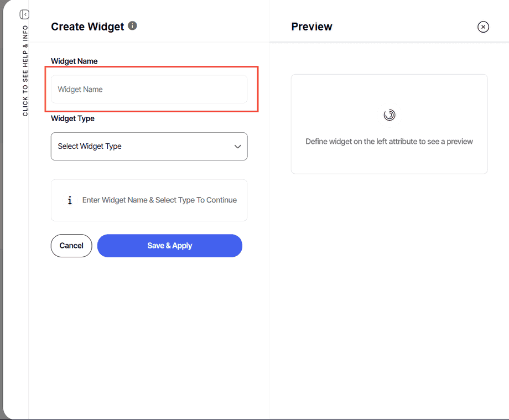This screenshot has height=420, width=509.
Task: Cancel widget creation
Action: tap(71, 245)
